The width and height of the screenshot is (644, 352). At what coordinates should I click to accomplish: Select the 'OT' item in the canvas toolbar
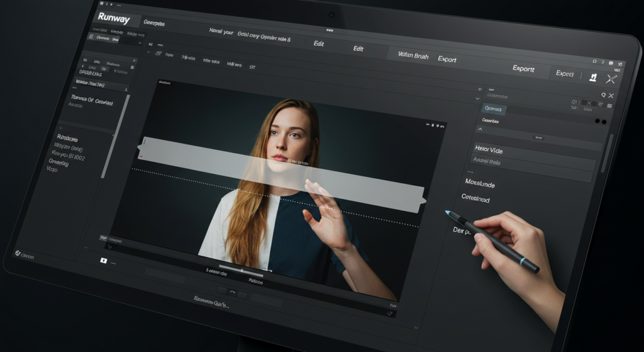coord(252,67)
